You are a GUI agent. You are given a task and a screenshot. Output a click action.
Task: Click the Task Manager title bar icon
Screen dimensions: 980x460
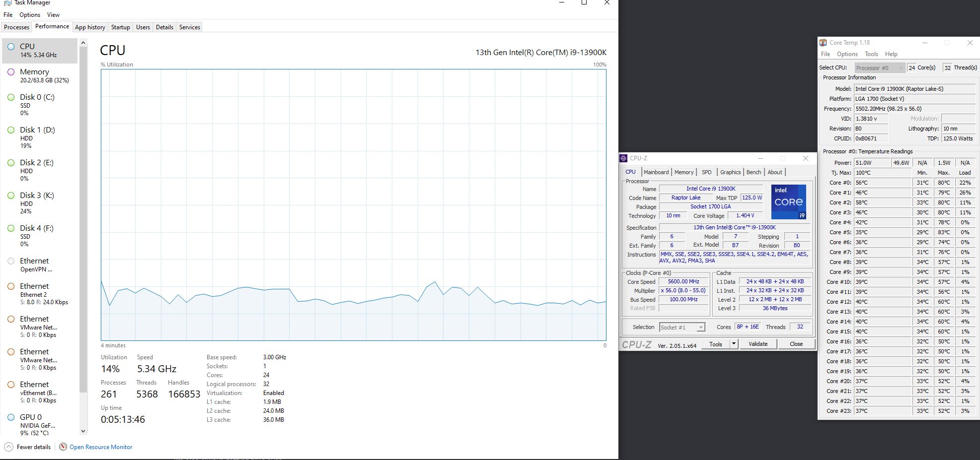(x=7, y=2)
